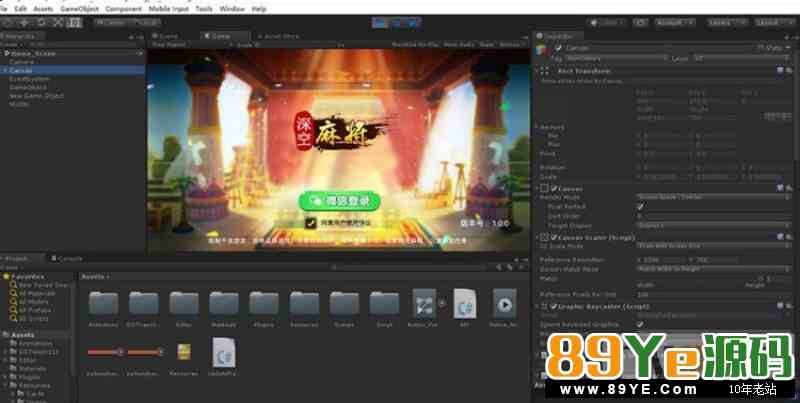The image size is (800, 403).
Task: Select the Hand tool in the toolbar
Action: tap(8, 22)
